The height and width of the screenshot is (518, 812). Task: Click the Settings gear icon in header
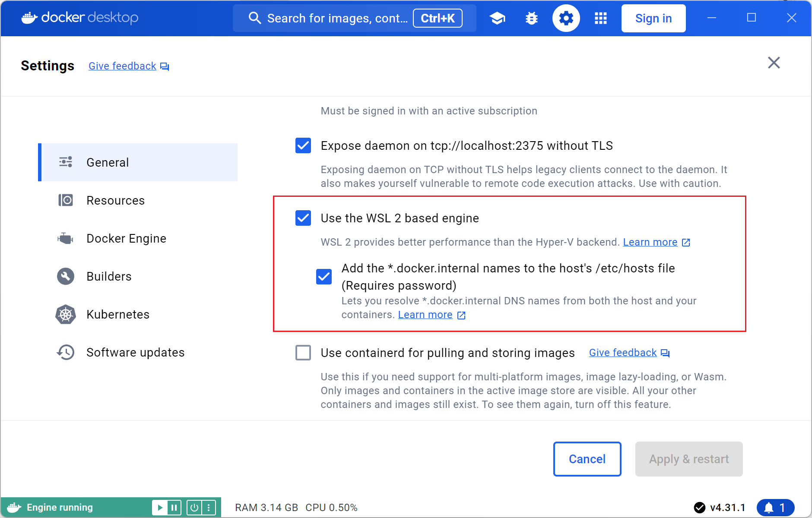[566, 18]
